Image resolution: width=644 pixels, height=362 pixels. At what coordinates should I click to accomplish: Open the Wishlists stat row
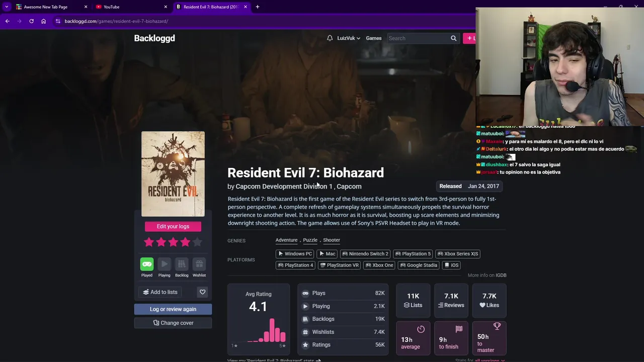343,332
